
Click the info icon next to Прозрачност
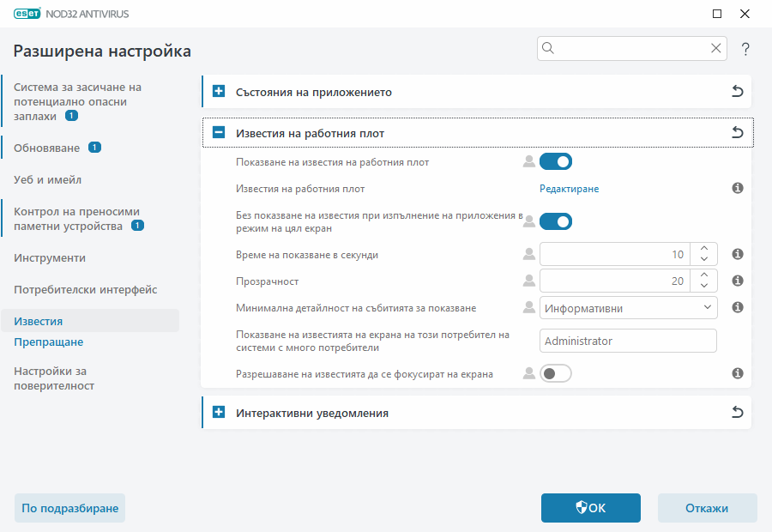737,281
